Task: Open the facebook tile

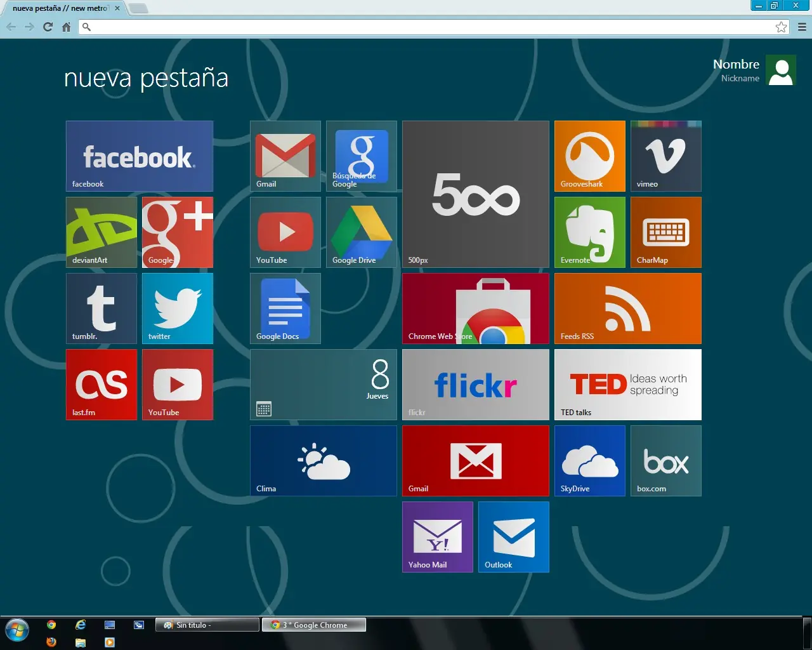Action: point(140,156)
